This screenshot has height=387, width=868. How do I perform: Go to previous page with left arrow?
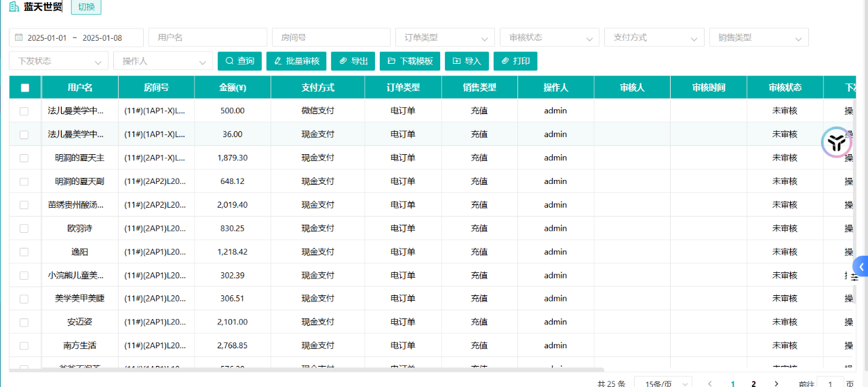click(x=710, y=384)
